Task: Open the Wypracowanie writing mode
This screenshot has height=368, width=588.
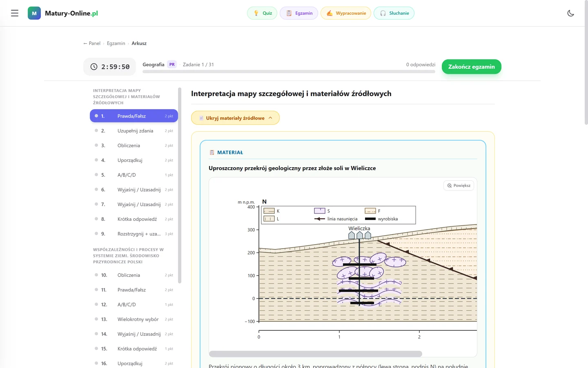Action: point(346,13)
